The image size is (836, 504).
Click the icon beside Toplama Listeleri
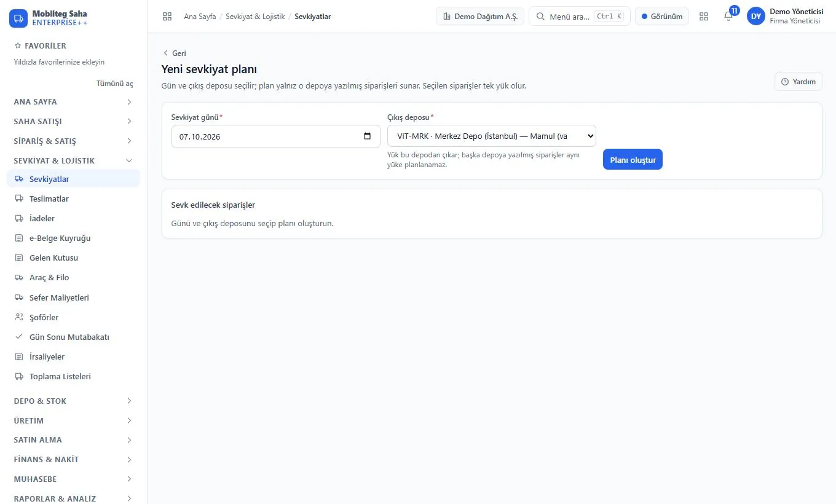pyautogui.click(x=18, y=376)
